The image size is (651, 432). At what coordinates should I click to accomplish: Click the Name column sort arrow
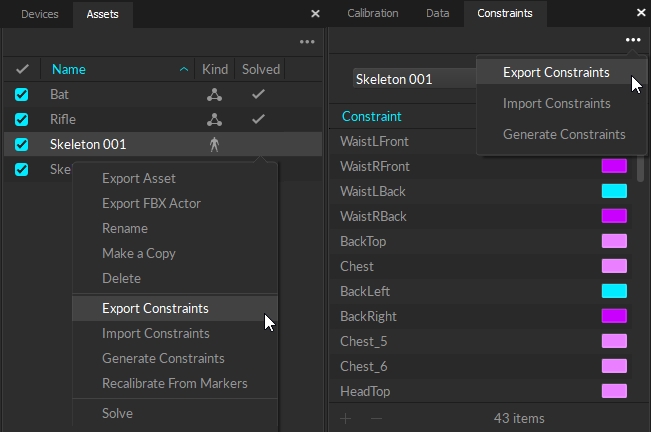[184, 70]
